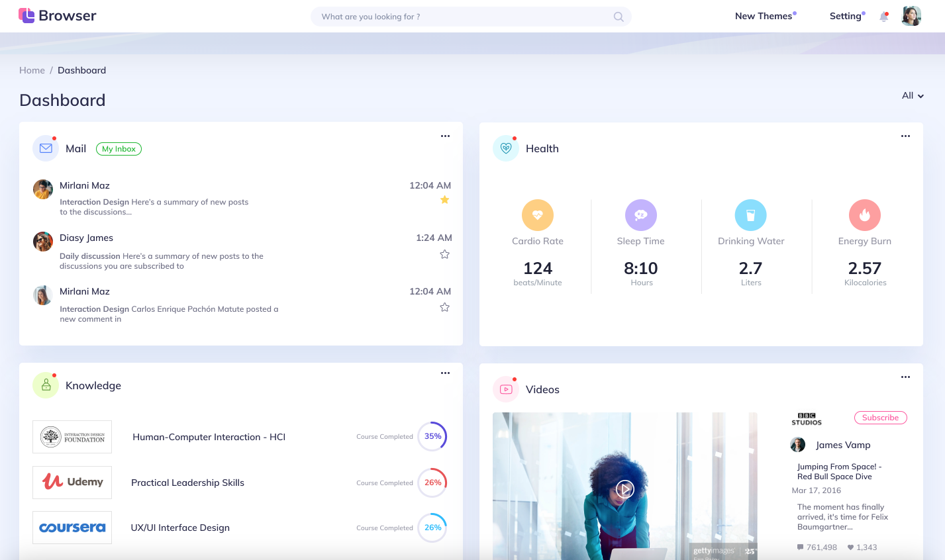Open the Mail panel options menu
The width and height of the screenshot is (945, 560).
(445, 136)
